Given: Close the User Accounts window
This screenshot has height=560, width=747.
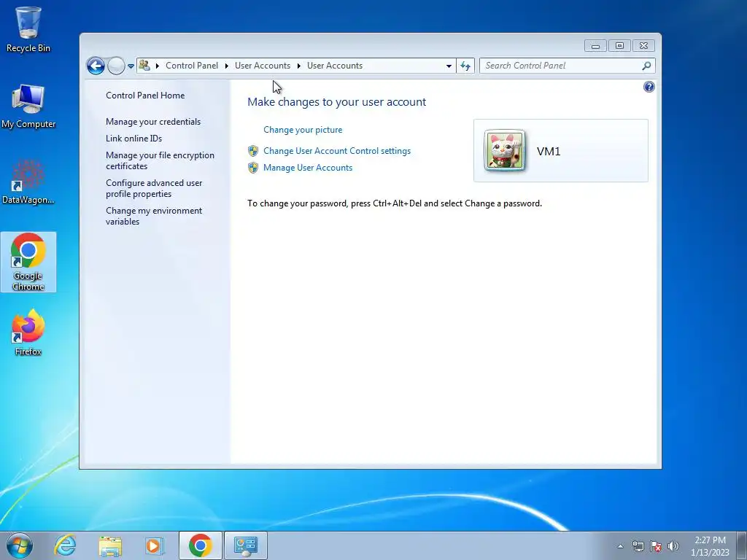Looking at the screenshot, I should point(643,46).
